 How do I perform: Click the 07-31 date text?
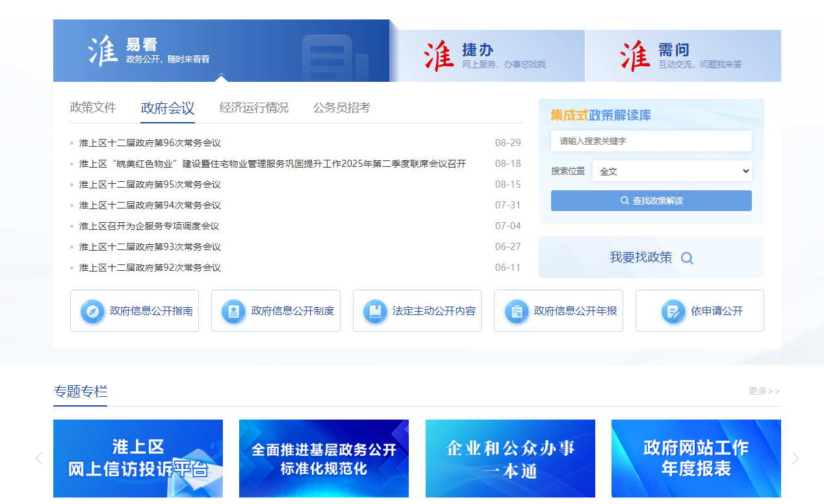(x=508, y=205)
